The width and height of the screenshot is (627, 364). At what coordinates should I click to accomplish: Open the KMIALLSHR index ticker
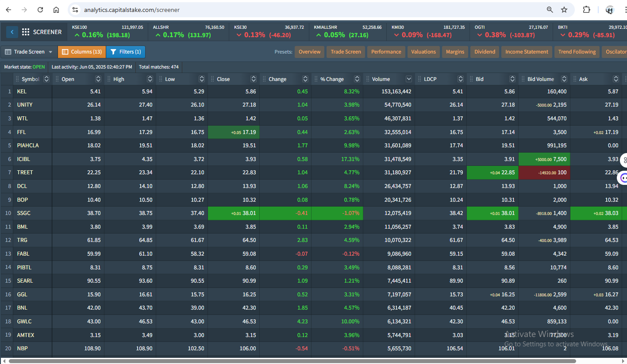pos(347,31)
